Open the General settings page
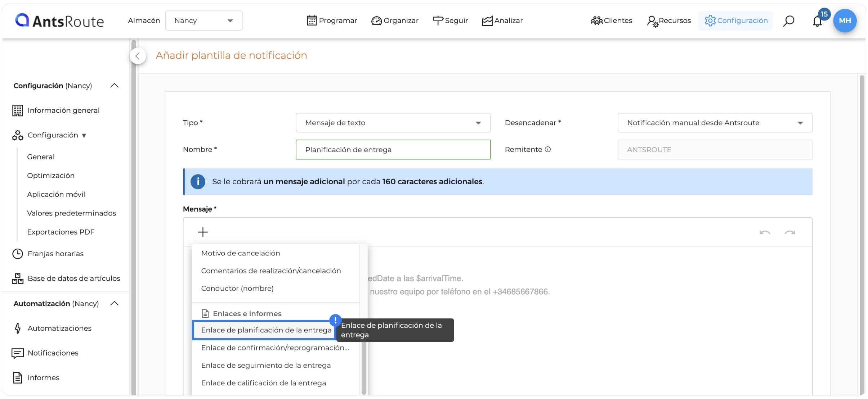 [41, 157]
